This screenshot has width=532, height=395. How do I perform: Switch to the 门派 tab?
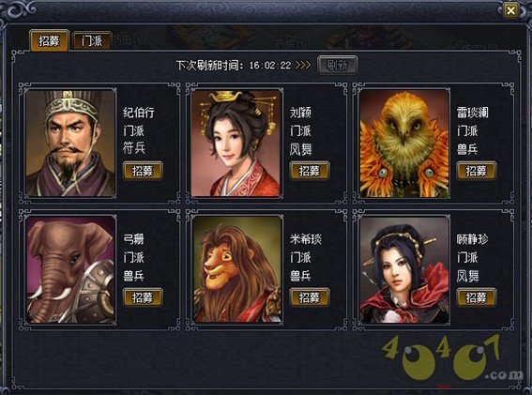point(92,41)
